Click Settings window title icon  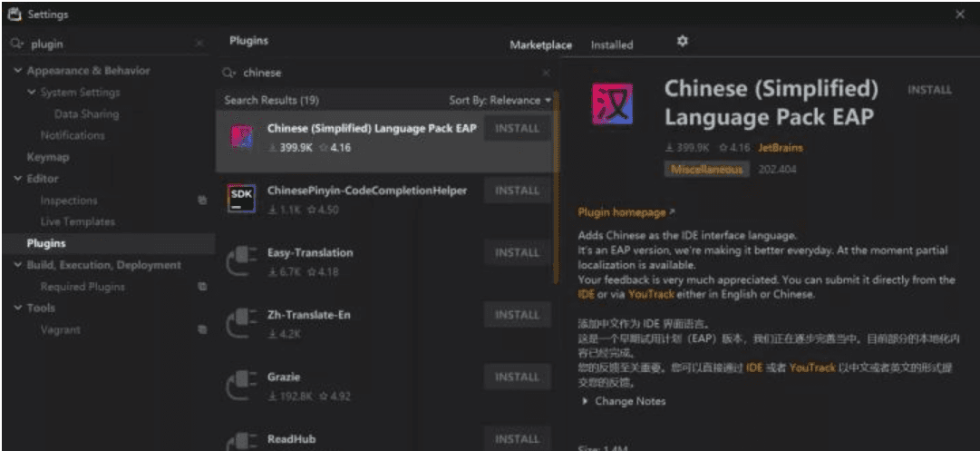[15, 14]
